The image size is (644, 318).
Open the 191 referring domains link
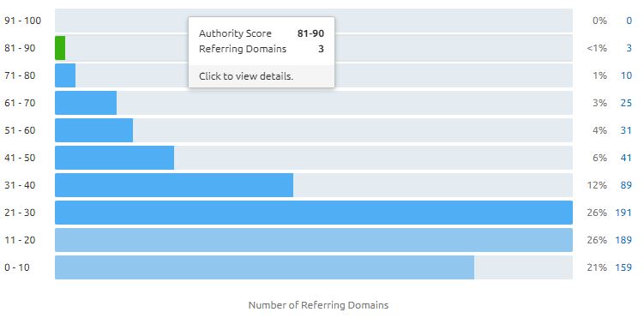coord(623,213)
